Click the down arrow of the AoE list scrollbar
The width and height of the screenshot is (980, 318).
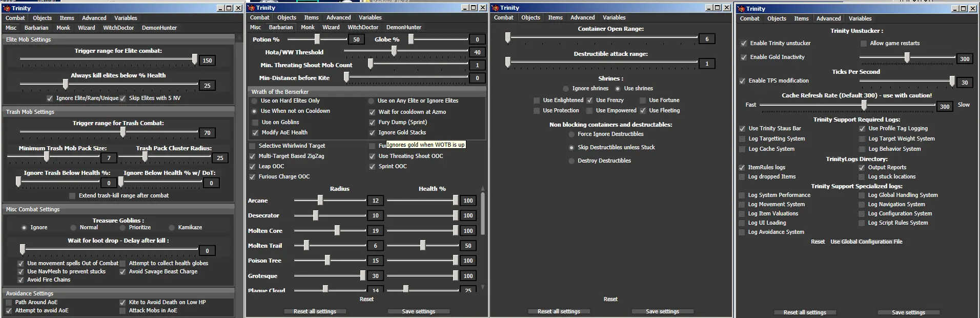tap(482, 287)
